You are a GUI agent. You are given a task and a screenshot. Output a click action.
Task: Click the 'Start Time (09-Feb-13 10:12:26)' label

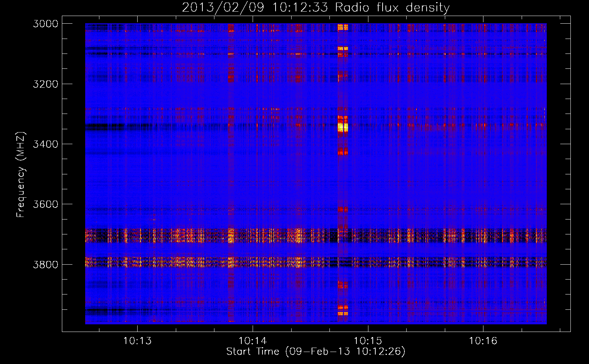coord(316,352)
